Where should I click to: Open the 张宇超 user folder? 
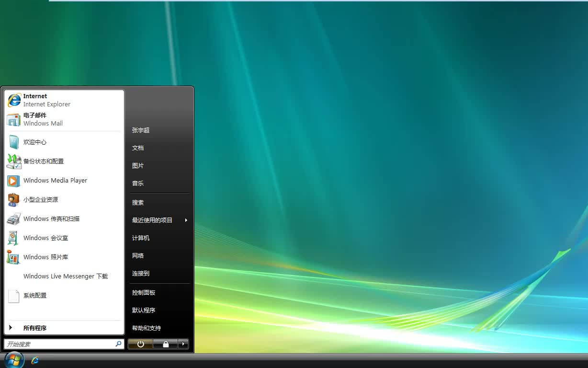coord(141,130)
